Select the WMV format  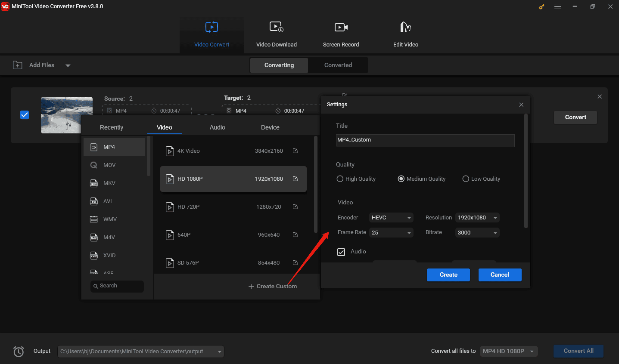[x=114, y=219]
